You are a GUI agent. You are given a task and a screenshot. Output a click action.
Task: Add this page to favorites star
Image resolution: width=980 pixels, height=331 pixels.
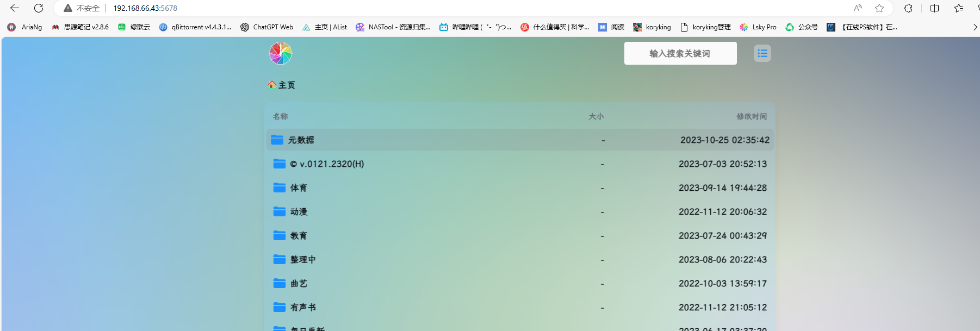[879, 8]
